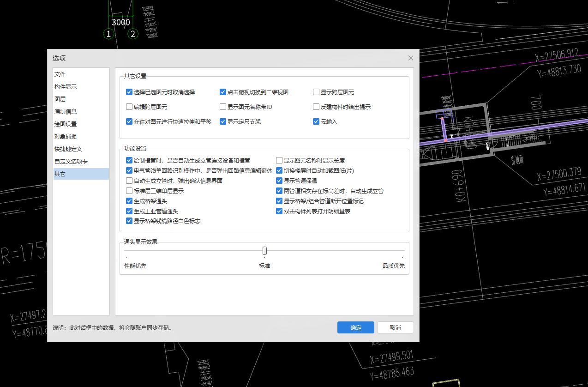Set slider to 品质优先 tick
This screenshot has width=588, height=387.
click(403, 258)
